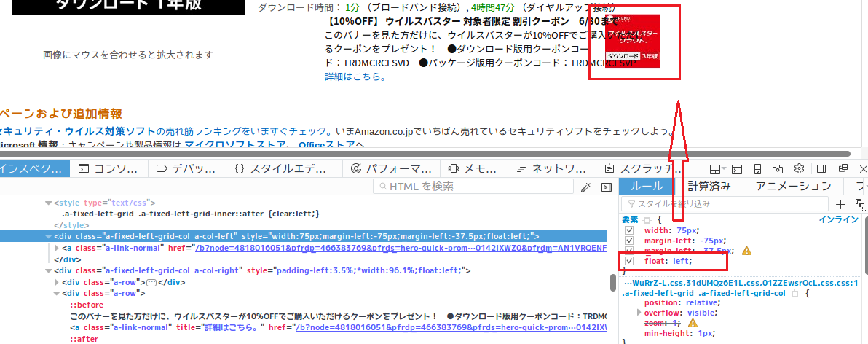The height and width of the screenshot is (344, 868).
Task: Dock developer tools to side icon
Action: point(821,168)
